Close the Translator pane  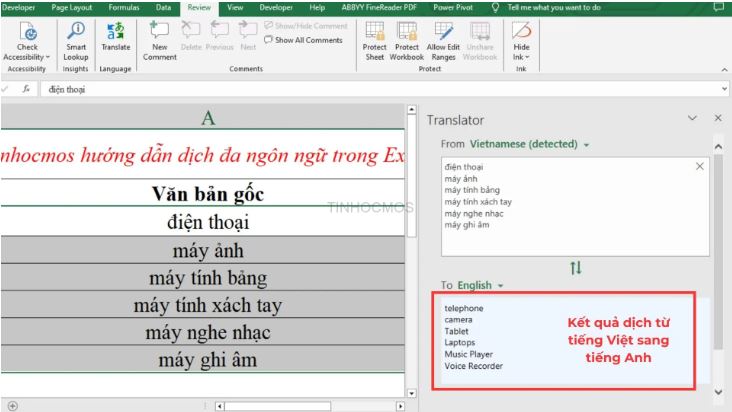pos(718,118)
